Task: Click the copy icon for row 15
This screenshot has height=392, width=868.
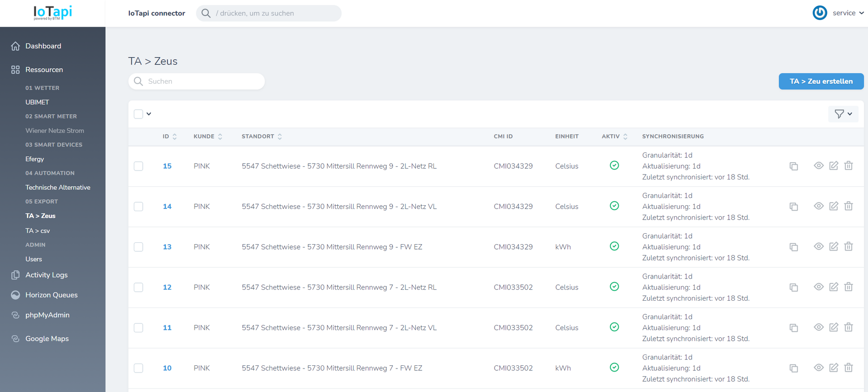Action: click(793, 166)
